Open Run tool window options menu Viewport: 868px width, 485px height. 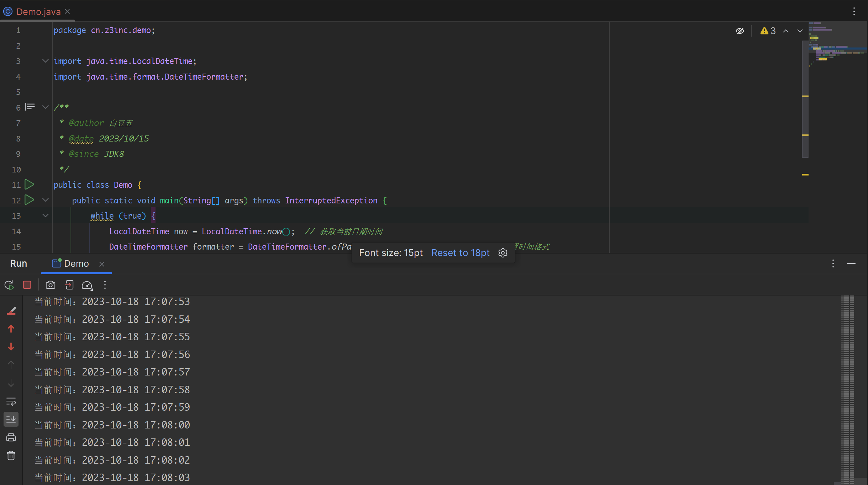click(833, 263)
